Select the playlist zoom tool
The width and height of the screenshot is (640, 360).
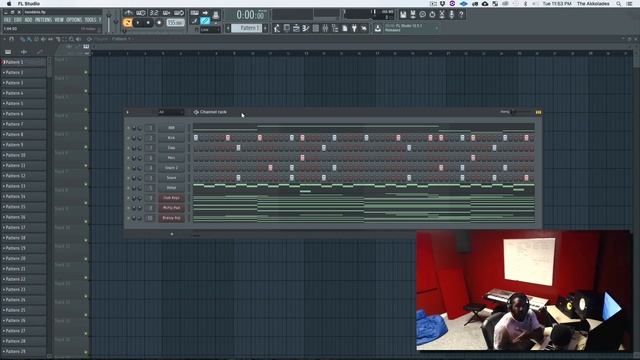point(71,39)
